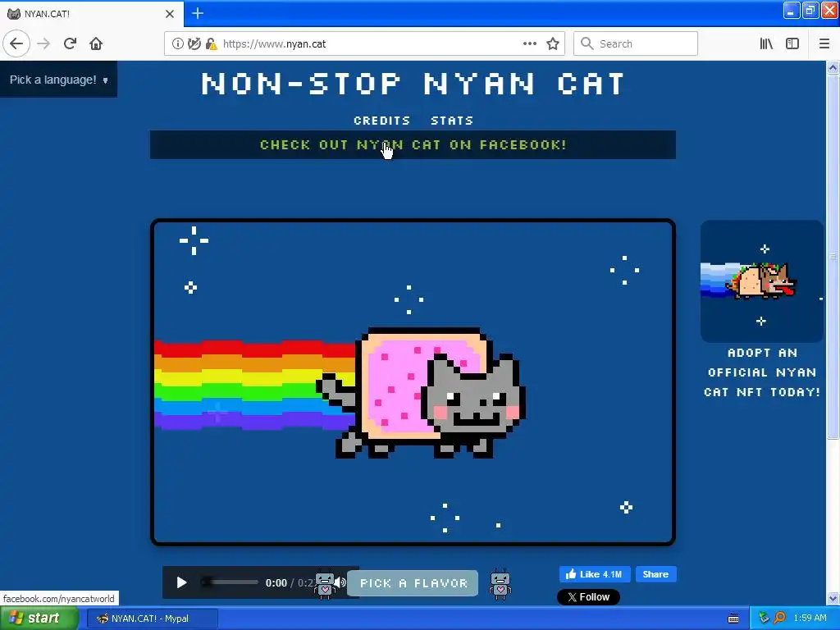
Task: Click the address bar showing nyan.cat URL
Action: tap(364, 43)
